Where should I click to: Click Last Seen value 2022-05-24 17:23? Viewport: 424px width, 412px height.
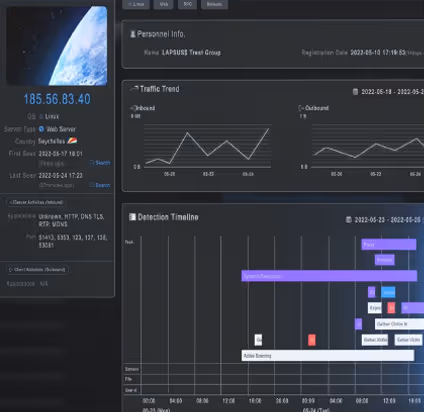click(60, 175)
